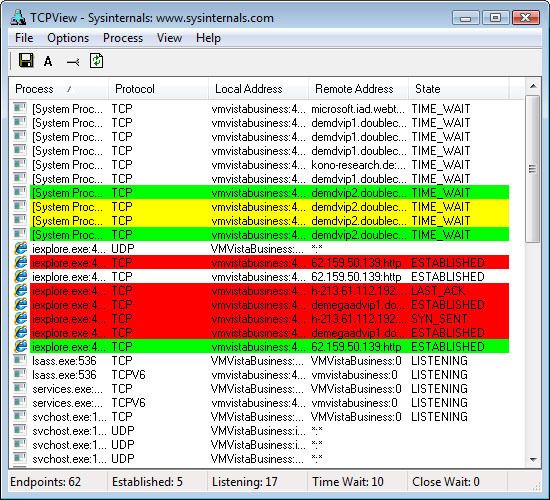Select services.exe TCPV6 protocol cell
This screenshot has height=500, width=550.
[x=128, y=403]
